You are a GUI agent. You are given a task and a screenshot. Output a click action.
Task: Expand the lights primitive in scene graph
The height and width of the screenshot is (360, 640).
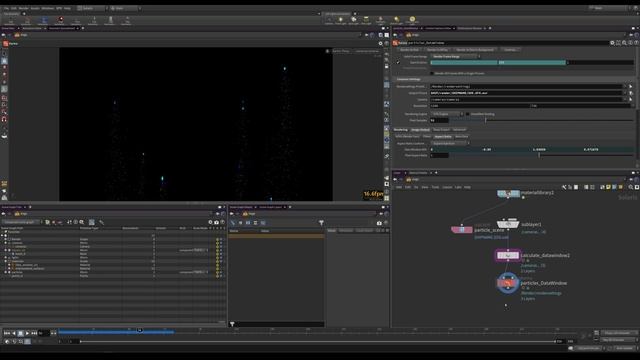click(6, 258)
